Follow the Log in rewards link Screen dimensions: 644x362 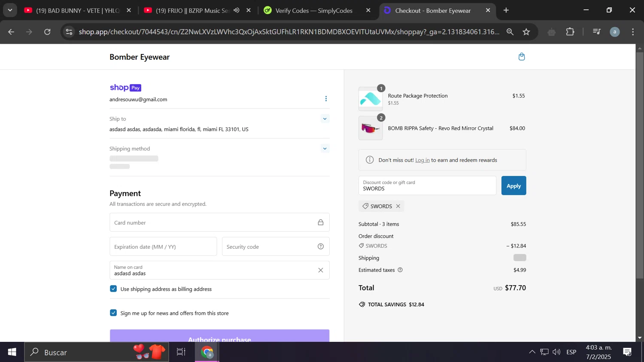[x=422, y=160]
